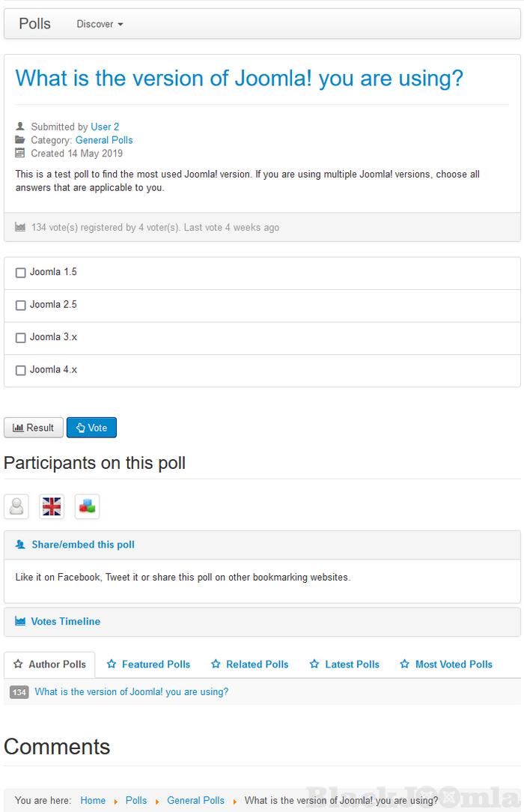Select the Joomla 3.x checkbox
The height and width of the screenshot is (812, 524).
(21, 338)
